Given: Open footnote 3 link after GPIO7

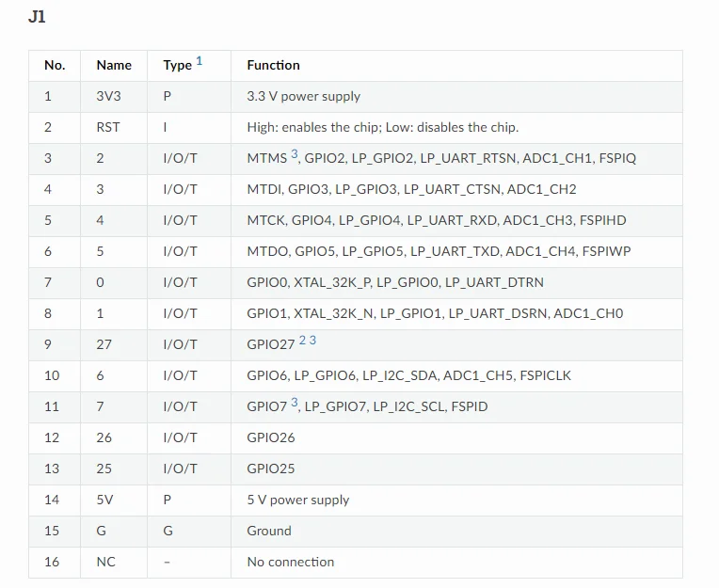Looking at the screenshot, I should (295, 403).
